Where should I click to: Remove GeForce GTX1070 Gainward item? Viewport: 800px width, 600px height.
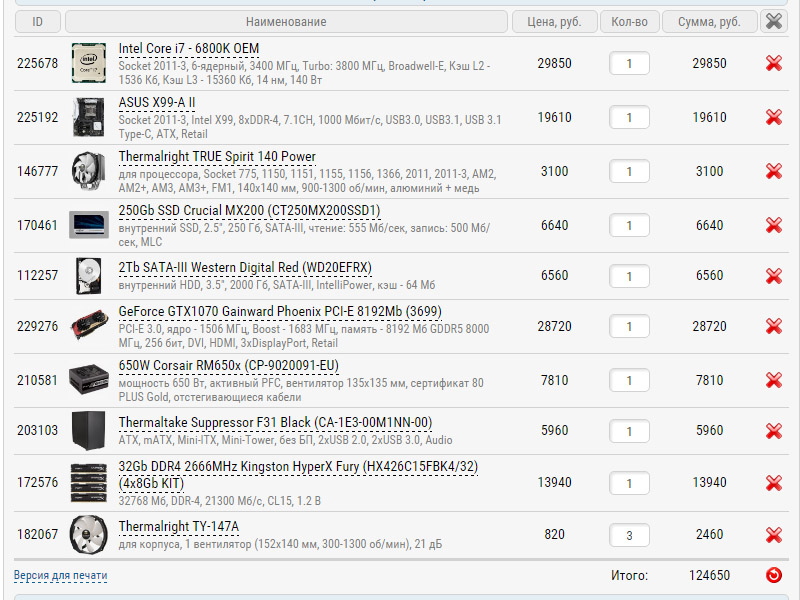773,326
